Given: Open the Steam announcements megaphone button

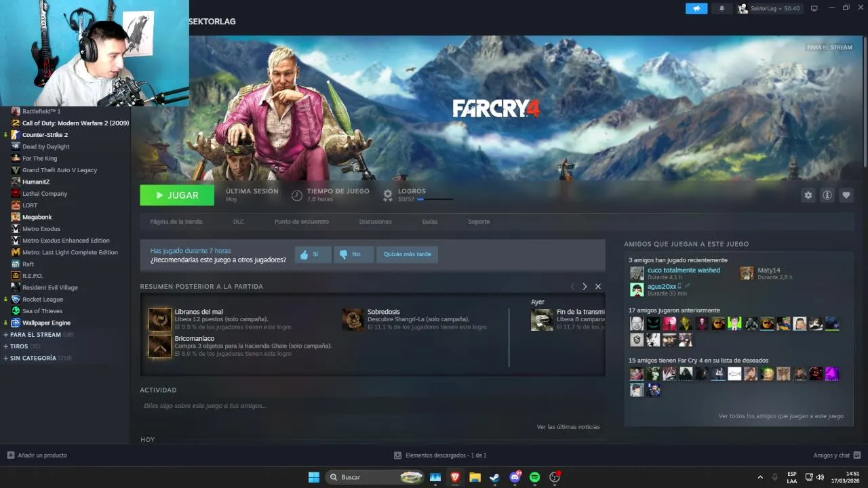Looking at the screenshot, I should click(696, 8).
